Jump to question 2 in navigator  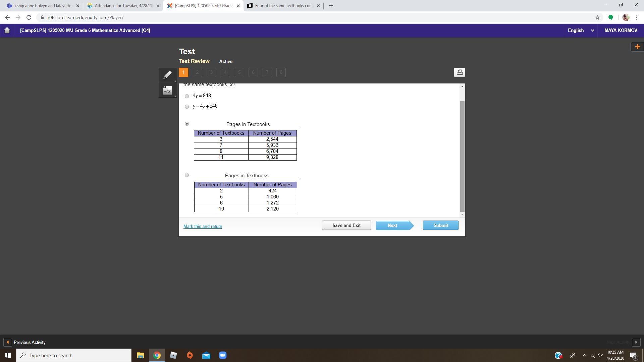pos(197,72)
